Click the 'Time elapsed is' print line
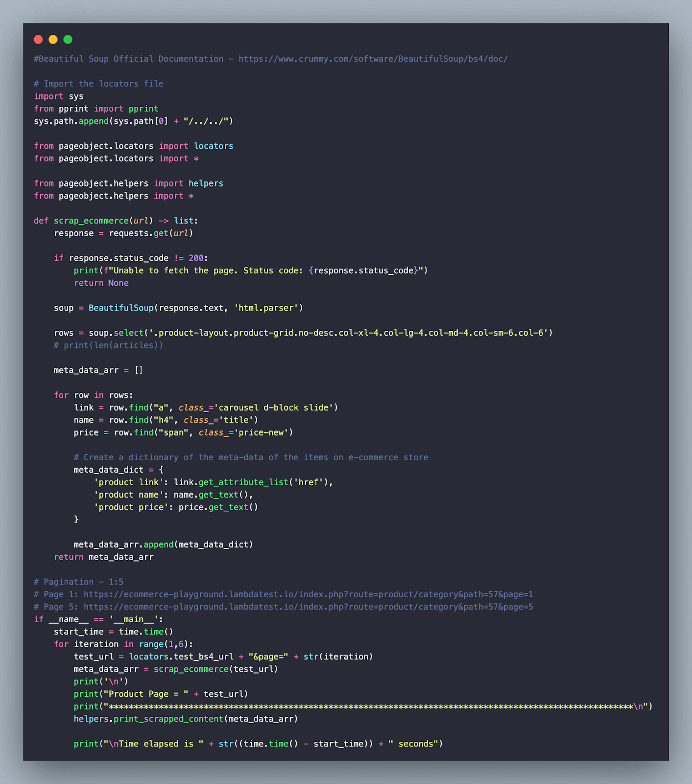The image size is (692, 784). [259, 744]
